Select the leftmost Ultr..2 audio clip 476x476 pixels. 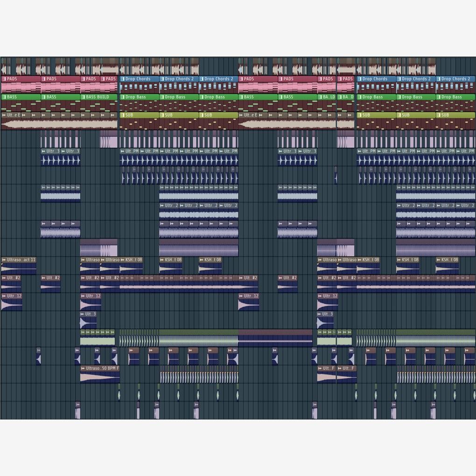tap(169, 211)
